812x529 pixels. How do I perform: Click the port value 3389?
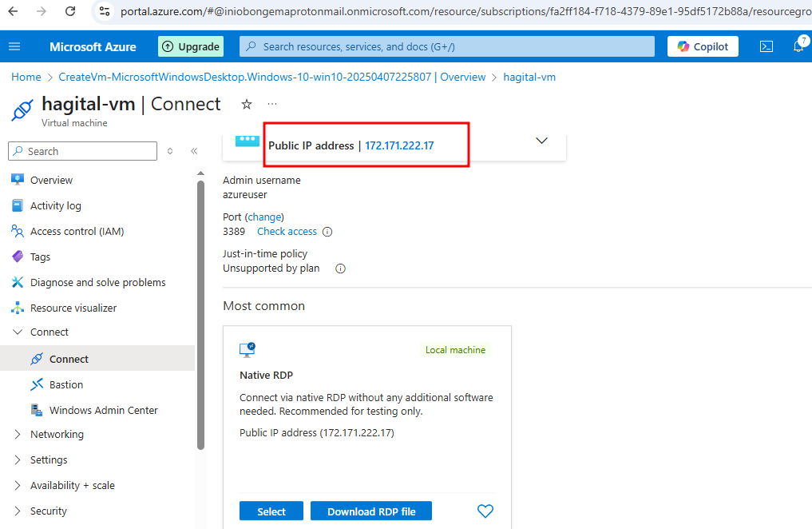(x=234, y=232)
